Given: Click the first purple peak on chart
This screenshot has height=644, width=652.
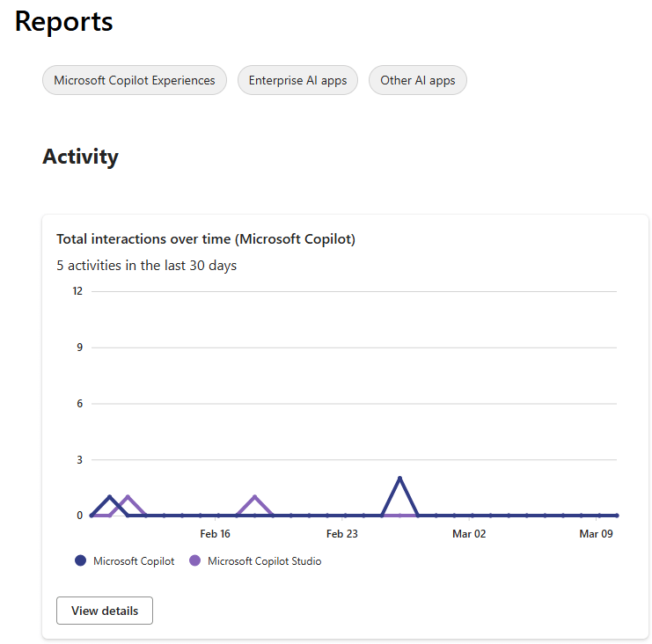Looking at the screenshot, I should (x=128, y=497).
